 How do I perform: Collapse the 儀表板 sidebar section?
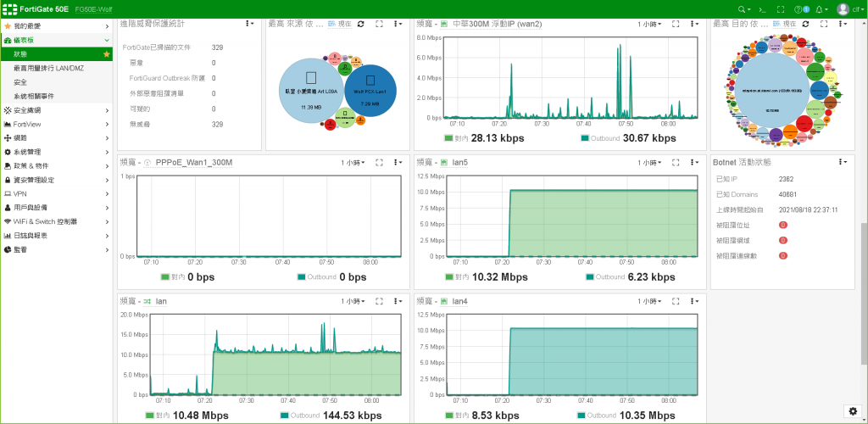point(56,41)
